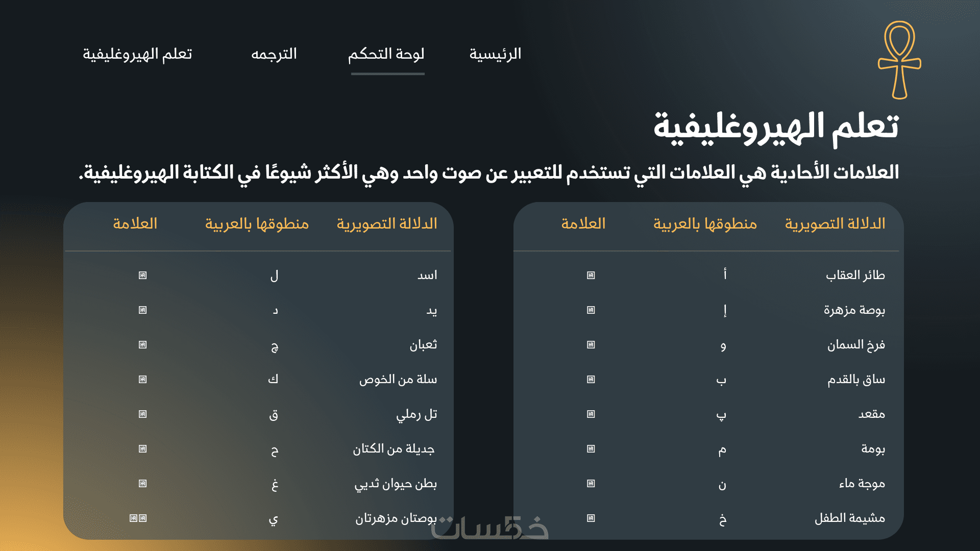The height and width of the screenshot is (551, 980).
Task: Click hieroglyph sign for طائر العقاب
Action: [x=591, y=275]
